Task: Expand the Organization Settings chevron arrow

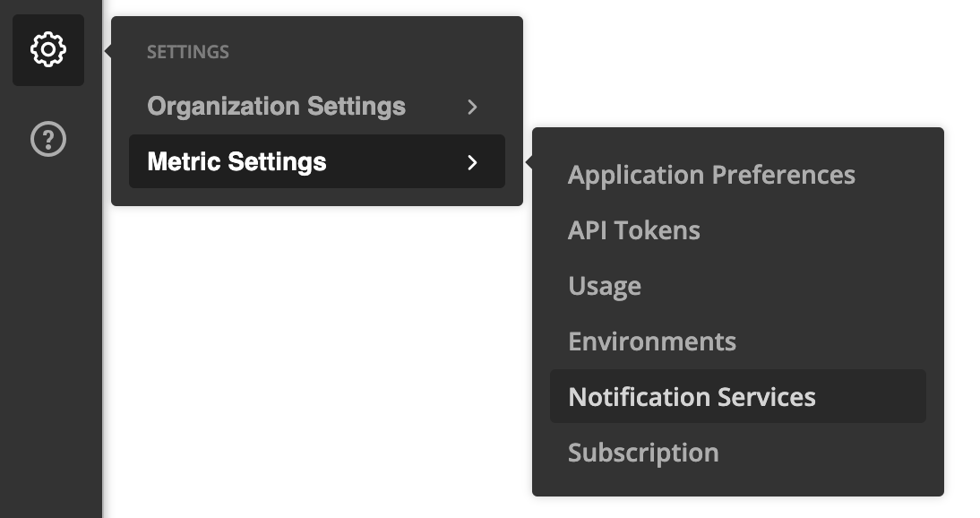Action: click(473, 107)
